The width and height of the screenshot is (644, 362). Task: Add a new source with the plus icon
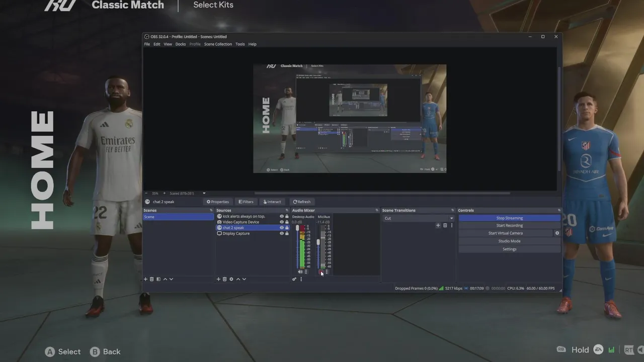point(218,279)
